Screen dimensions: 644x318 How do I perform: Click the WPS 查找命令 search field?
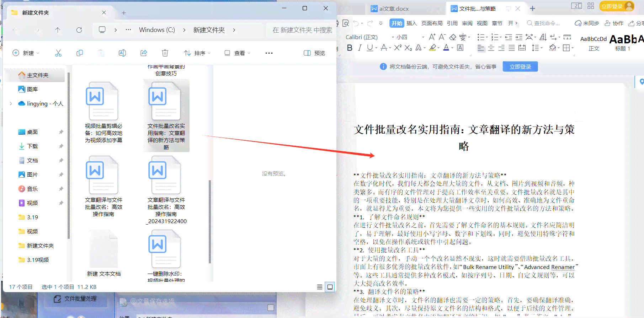[x=543, y=23]
